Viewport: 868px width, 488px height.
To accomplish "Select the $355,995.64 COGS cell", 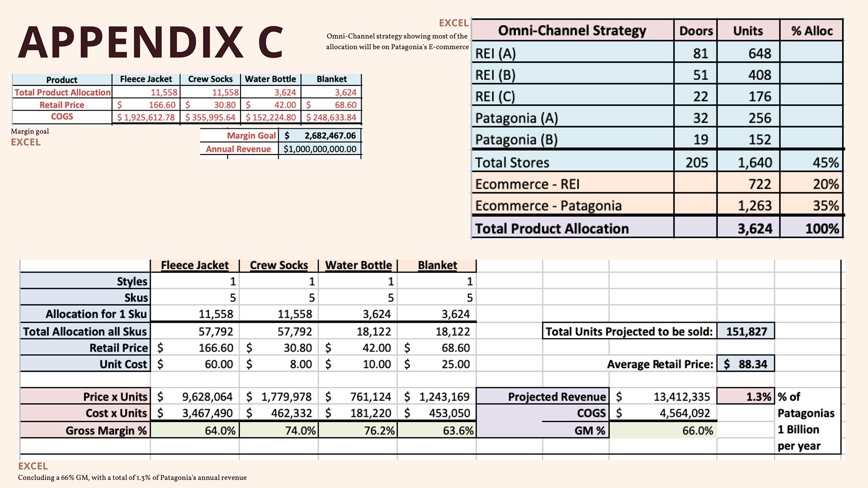I will (210, 117).
